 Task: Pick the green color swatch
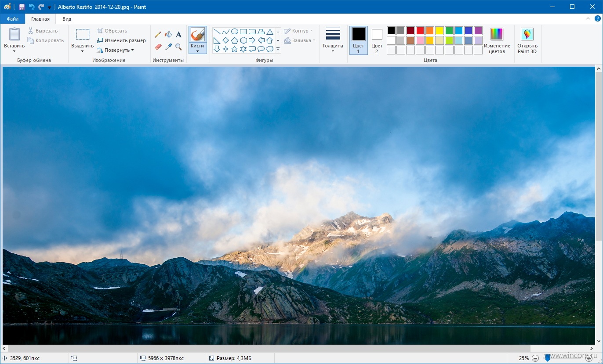coord(449,31)
